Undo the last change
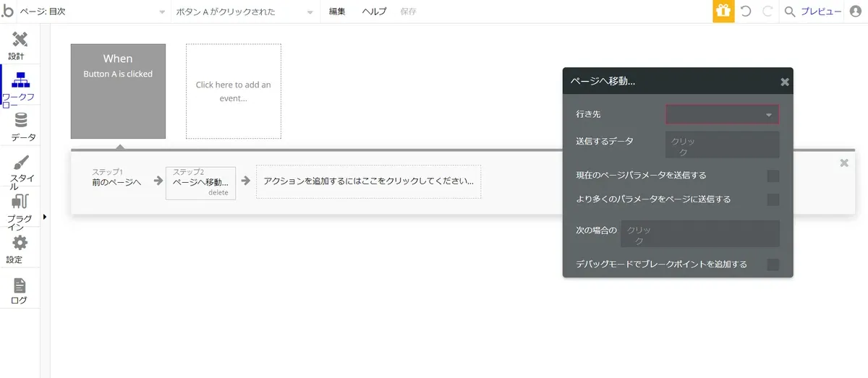 coord(746,12)
